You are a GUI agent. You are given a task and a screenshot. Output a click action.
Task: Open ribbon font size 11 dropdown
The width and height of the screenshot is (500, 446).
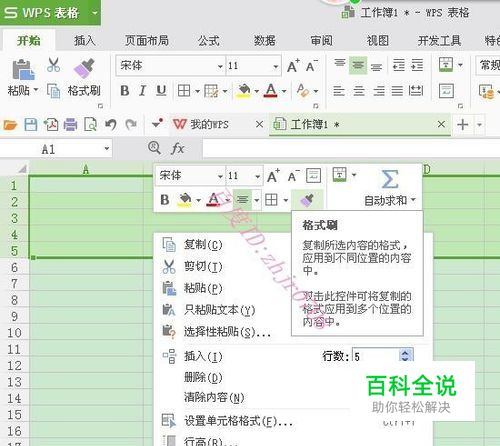click(x=276, y=66)
